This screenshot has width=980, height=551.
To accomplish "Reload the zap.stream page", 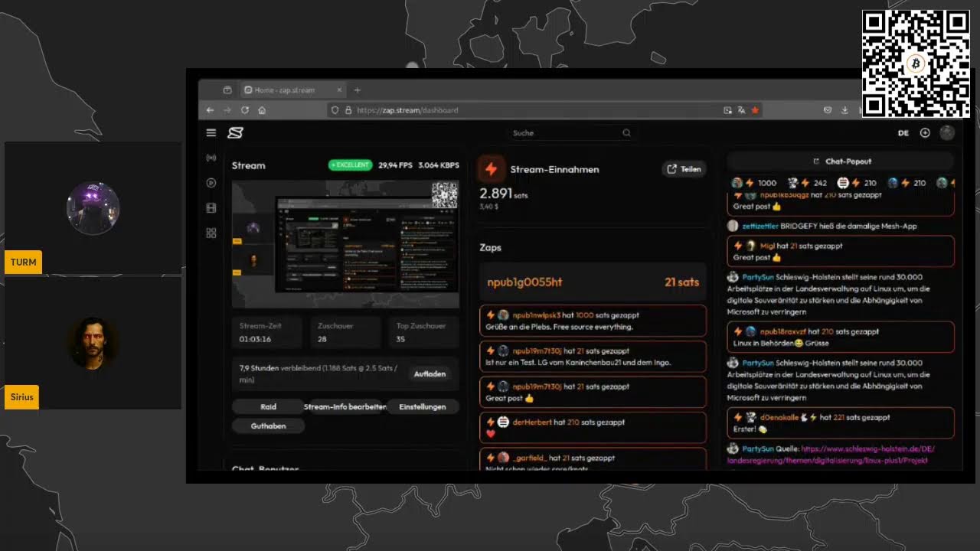I will [245, 110].
